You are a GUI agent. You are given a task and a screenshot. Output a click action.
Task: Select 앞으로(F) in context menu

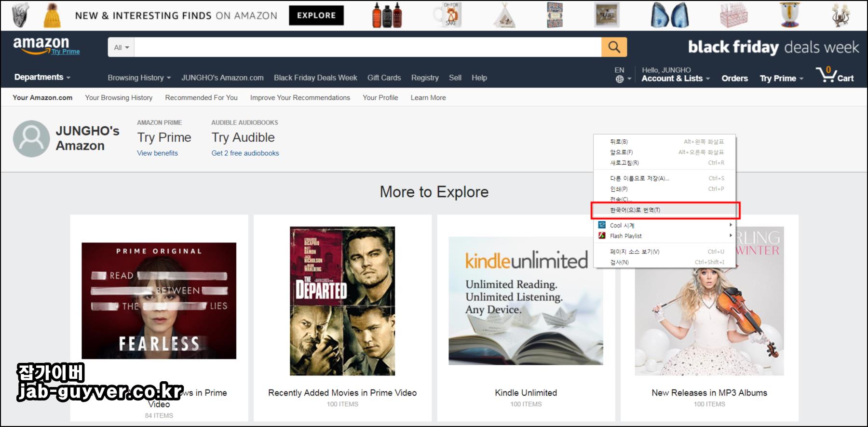[665, 152]
